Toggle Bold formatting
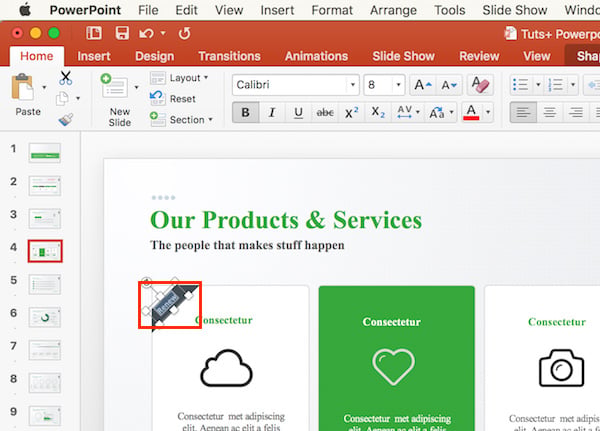Screen dimensions: 600x431 [x=246, y=113]
